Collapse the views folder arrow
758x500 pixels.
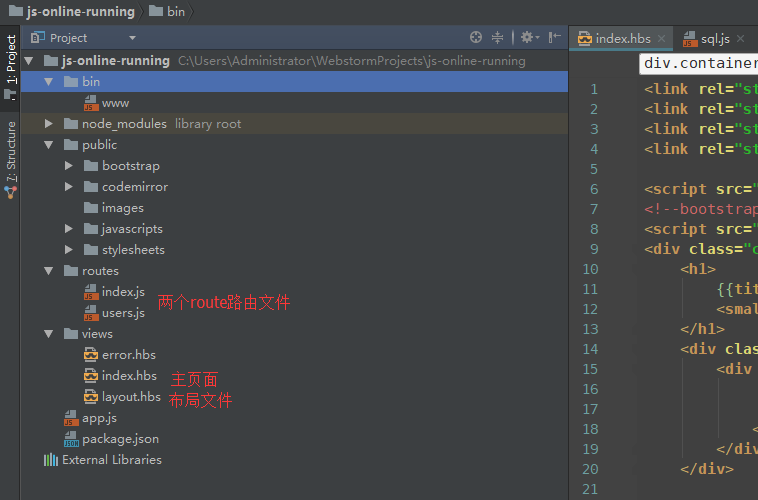[49, 334]
